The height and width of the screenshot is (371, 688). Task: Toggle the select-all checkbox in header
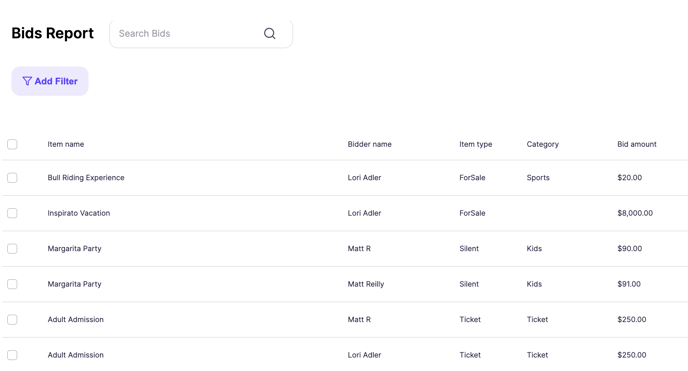(12, 144)
